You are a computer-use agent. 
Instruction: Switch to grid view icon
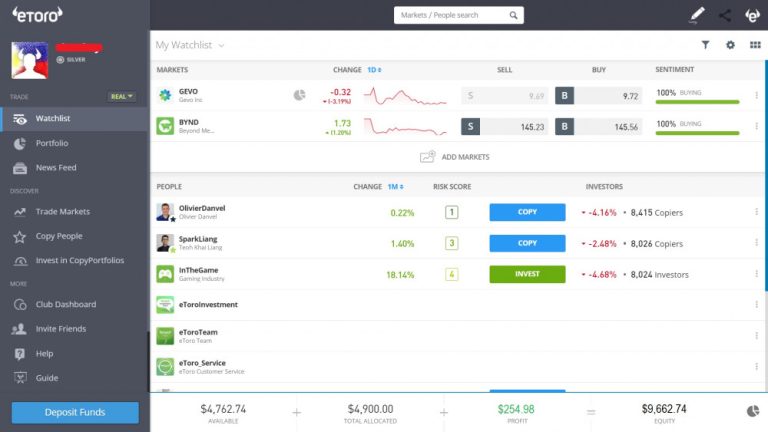(755, 45)
